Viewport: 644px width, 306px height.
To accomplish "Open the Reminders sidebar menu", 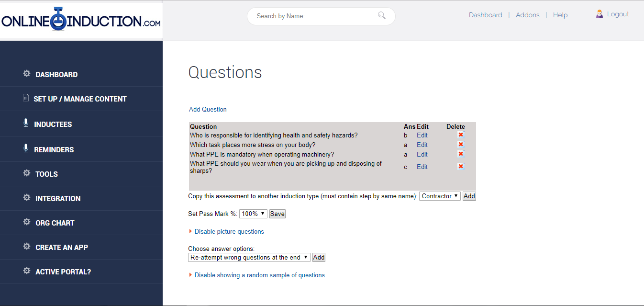I will [x=54, y=150].
